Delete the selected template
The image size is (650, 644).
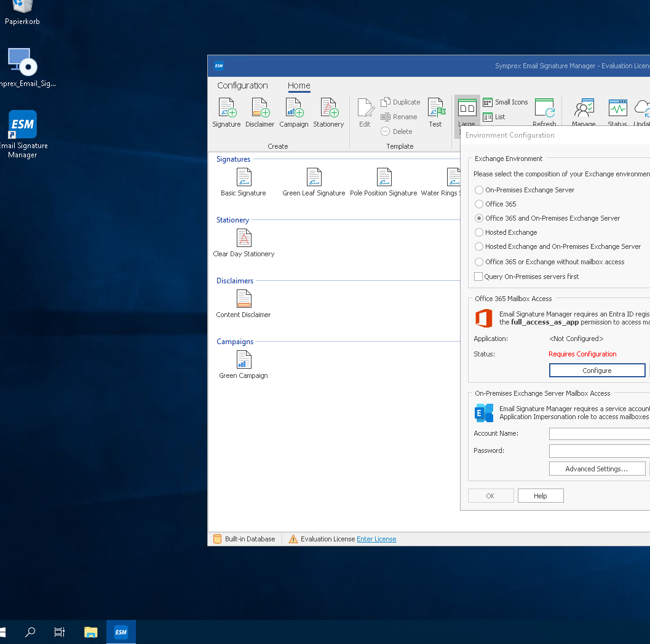pyautogui.click(x=396, y=132)
